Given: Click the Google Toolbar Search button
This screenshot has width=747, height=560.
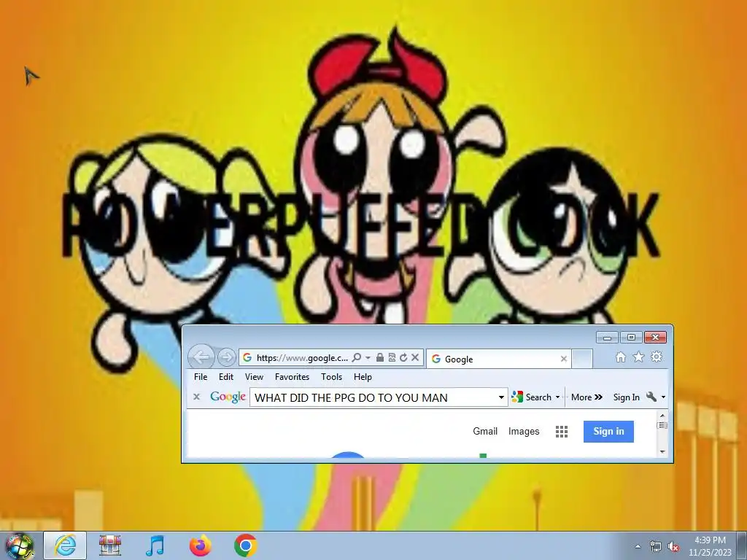Looking at the screenshot, I should 532,397.
